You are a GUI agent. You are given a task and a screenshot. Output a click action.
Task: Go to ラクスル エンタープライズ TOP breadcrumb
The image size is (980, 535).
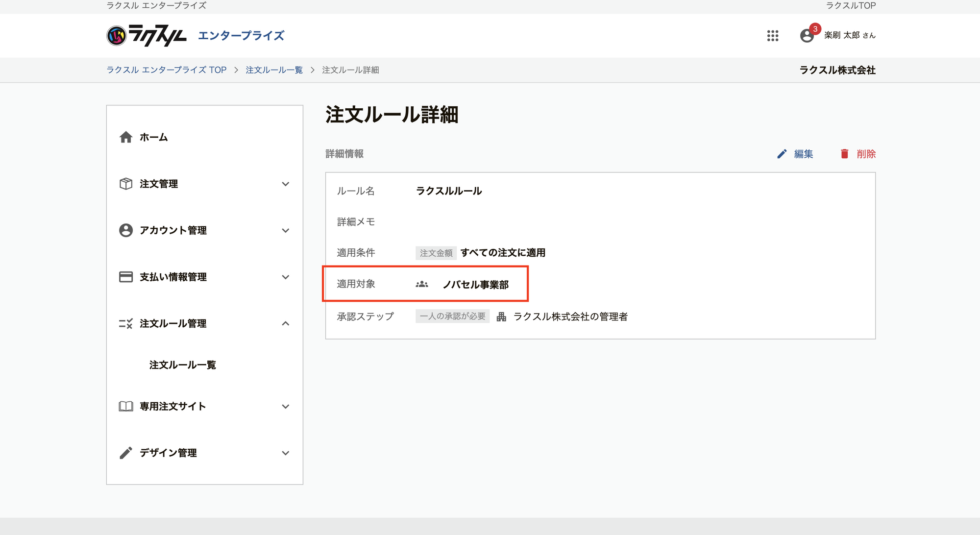[x=167, y=70]
